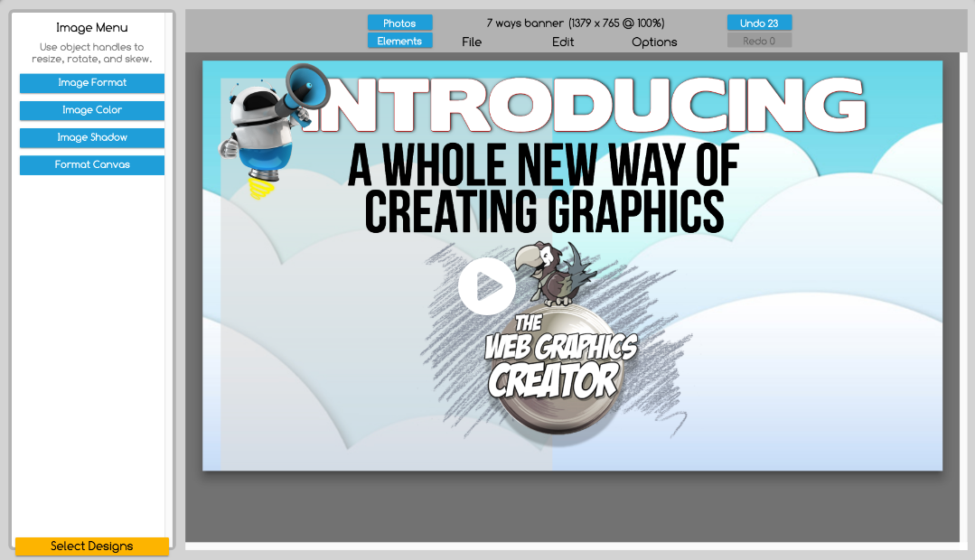Open the Image Shadow settings

coord(91,137)
